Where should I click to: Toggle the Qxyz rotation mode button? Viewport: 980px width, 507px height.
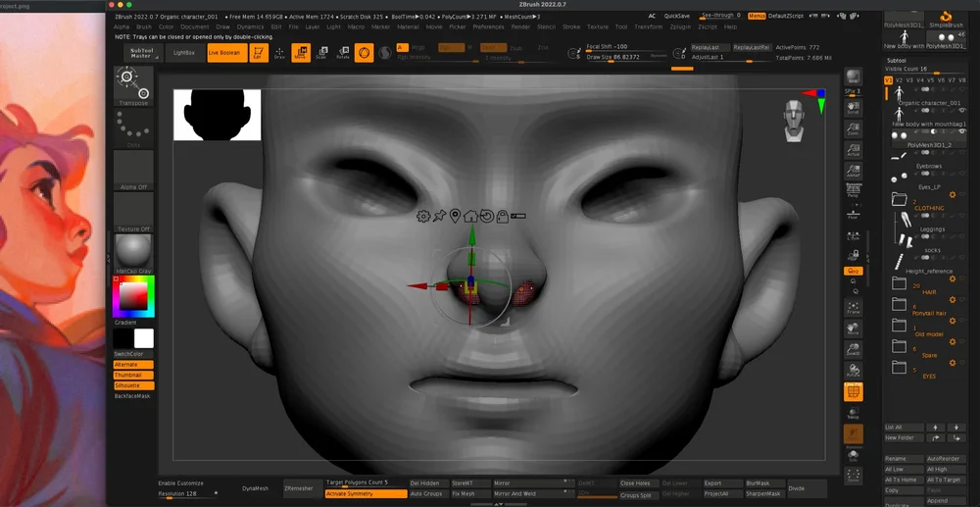click(x=854, y=272)
